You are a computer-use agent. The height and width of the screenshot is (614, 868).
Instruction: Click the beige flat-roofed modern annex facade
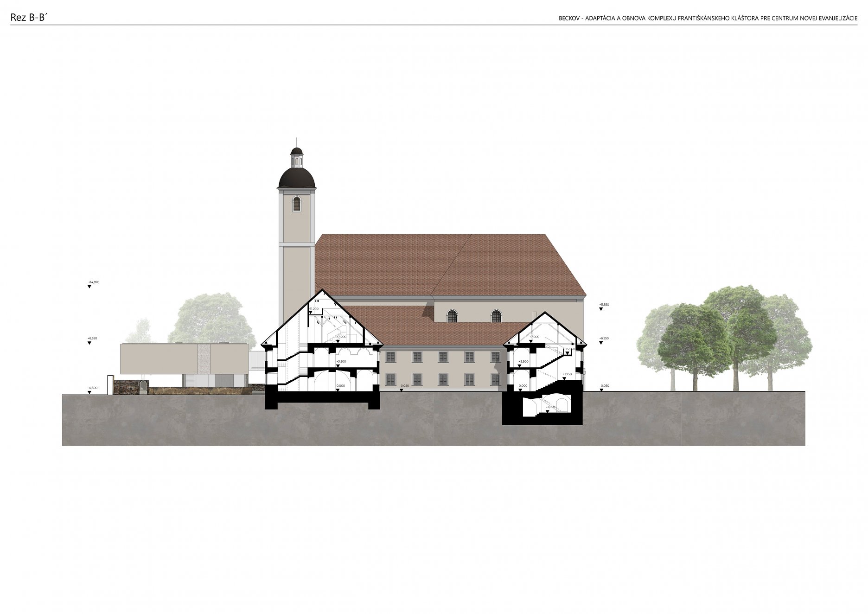(158, 359)
